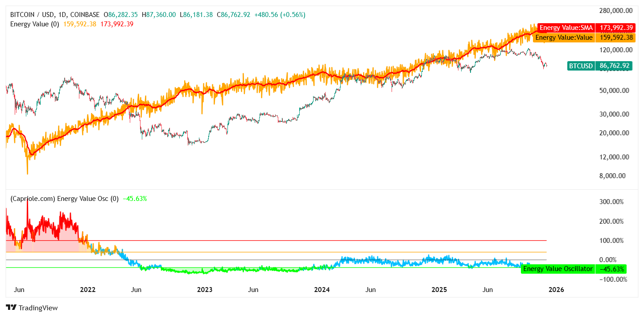The height and width of the screenshot is (317, 644).
Task: Click the 2023 label on time axis
Action: tap(205, 289)
